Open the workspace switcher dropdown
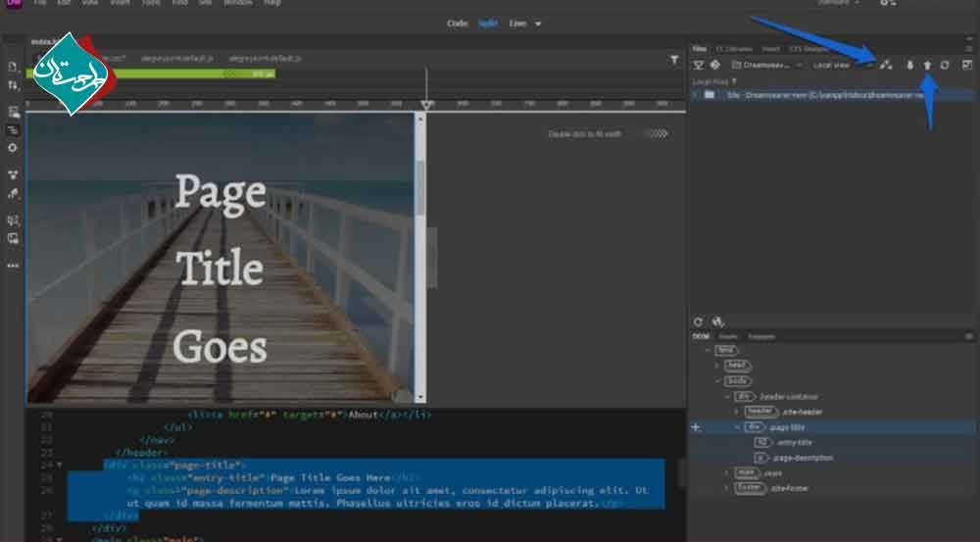The width and height of the screenshot is (980, 542). (x=840, y=3)
